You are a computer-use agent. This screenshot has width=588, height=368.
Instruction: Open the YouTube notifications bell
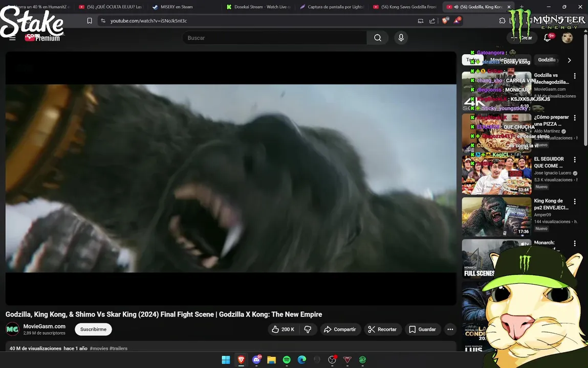pos(548,38)
